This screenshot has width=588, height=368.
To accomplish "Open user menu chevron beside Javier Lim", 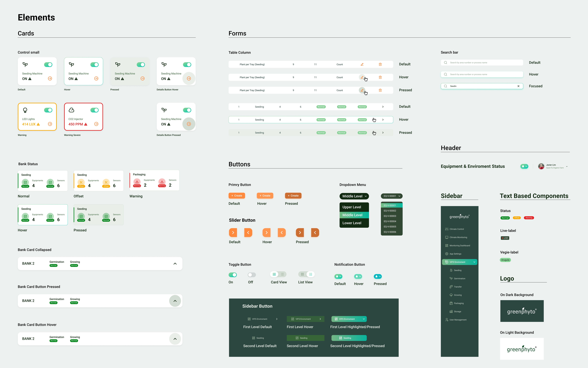I will click(567, 166).
